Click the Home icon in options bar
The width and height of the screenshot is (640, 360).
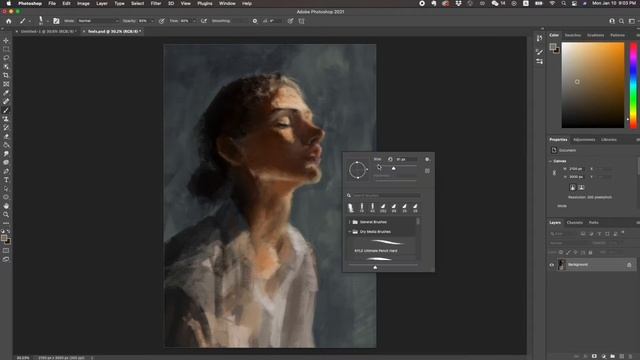point(9,21)
